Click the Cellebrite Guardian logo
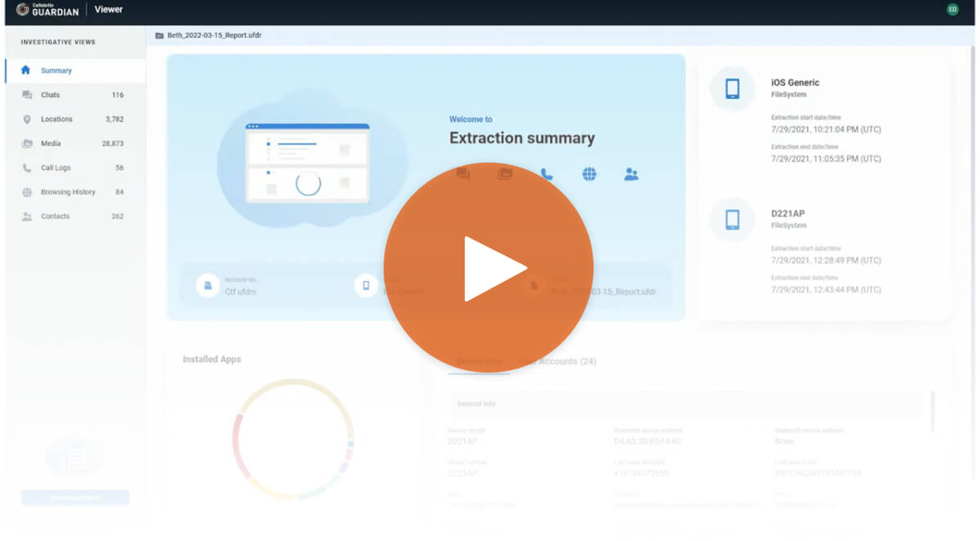The height and width of the screenshot is (541, 980). tap(48, 10)
